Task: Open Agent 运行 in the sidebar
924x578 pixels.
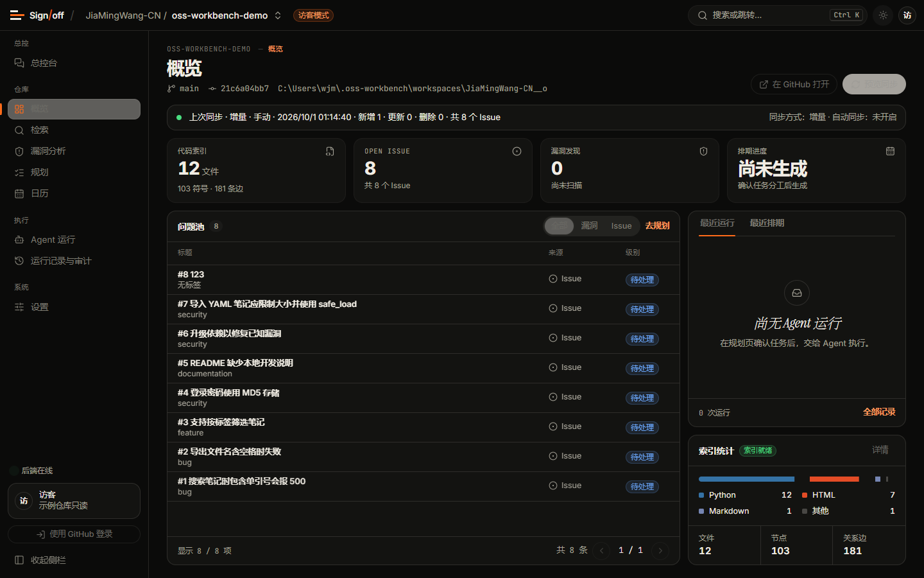Action: [x=74, y=240]
